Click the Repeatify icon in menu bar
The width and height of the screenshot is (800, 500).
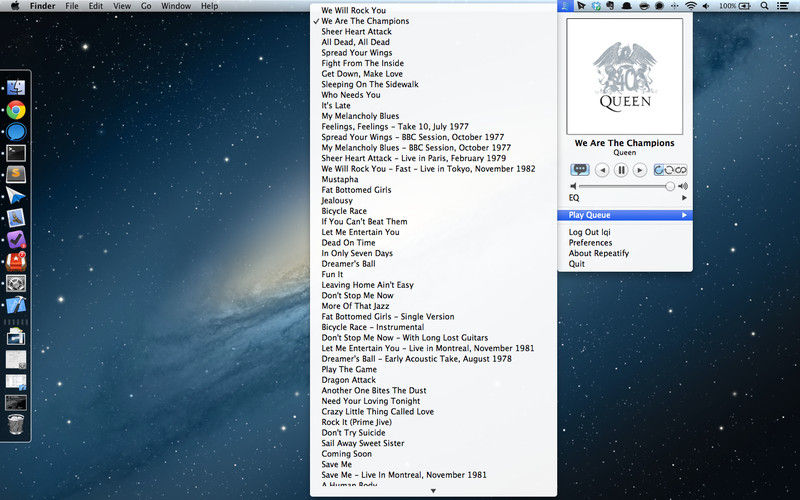click(x=566, y=6)
